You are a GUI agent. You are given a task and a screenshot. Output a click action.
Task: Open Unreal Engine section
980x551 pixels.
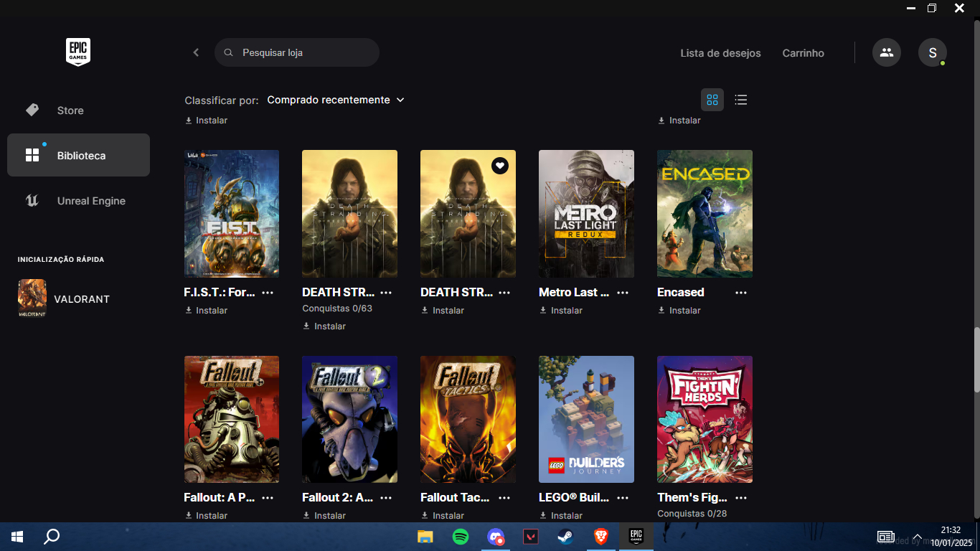point(78,201)
